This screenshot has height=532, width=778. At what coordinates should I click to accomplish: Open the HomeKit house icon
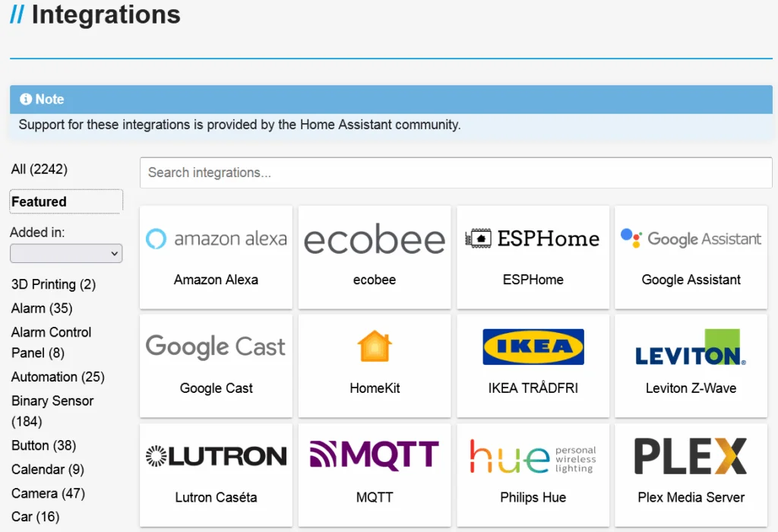tap(375, 347)
